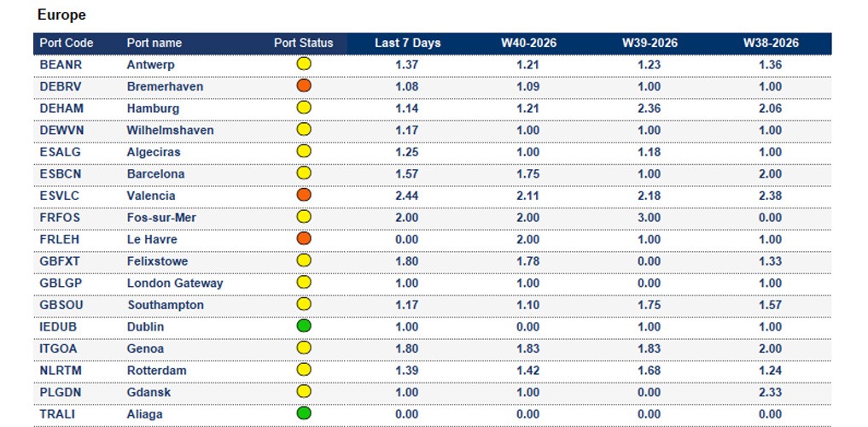The image size is (868, 427).
Task: Click the Aliaga port name
Action: pos(145,414)
